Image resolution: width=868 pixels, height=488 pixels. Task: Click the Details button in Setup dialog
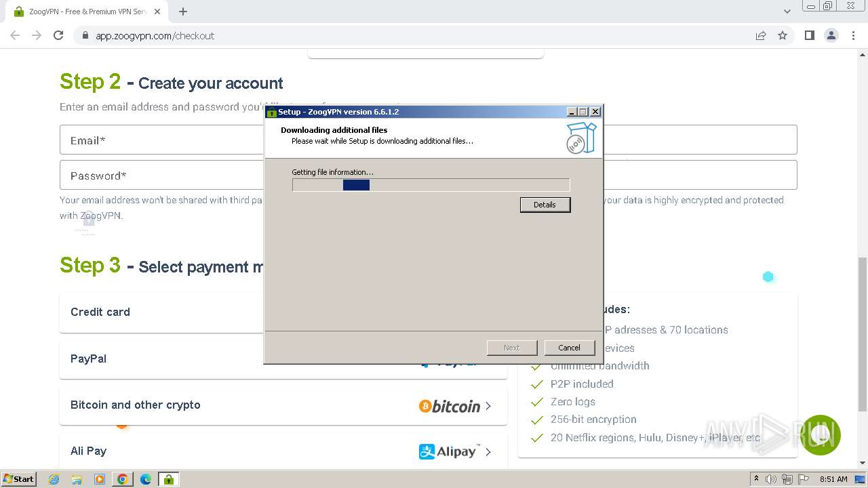pyautogui.click(x=545, y=205)
